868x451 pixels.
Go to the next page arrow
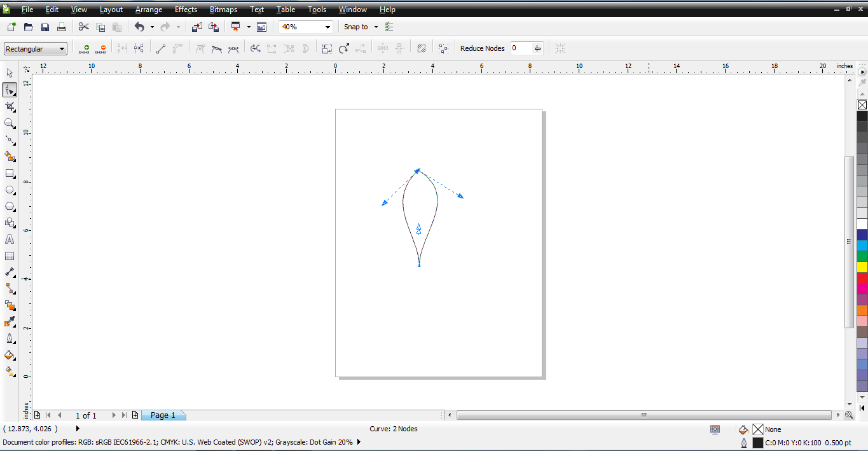tap(114, 415)
